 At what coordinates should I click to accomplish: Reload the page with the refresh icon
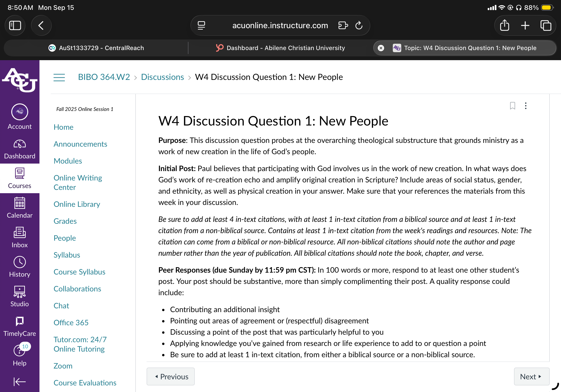pyautogui.click(x=359, y=25)
